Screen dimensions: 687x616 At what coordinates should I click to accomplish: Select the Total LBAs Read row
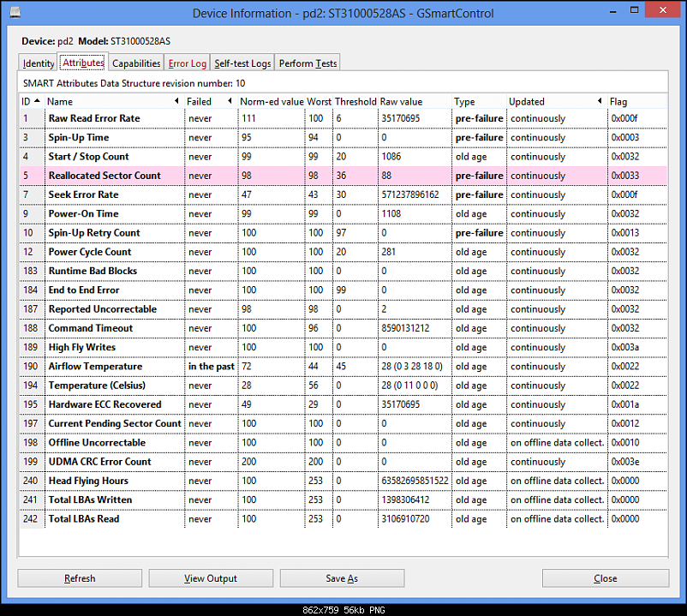pos(84,518)
